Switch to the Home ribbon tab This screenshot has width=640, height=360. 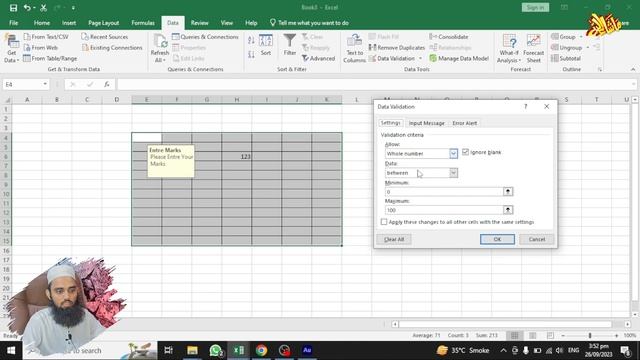pyautogui.click(x=42, y=23)
